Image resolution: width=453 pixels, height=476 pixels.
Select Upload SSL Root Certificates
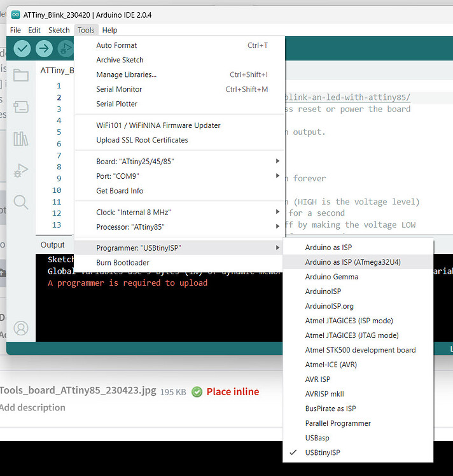point(179,140)
